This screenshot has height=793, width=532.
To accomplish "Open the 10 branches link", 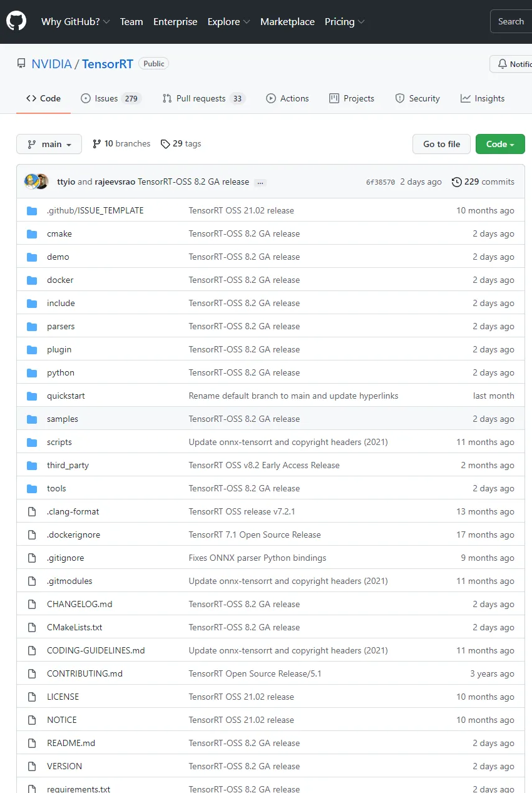I will point(121,143).
